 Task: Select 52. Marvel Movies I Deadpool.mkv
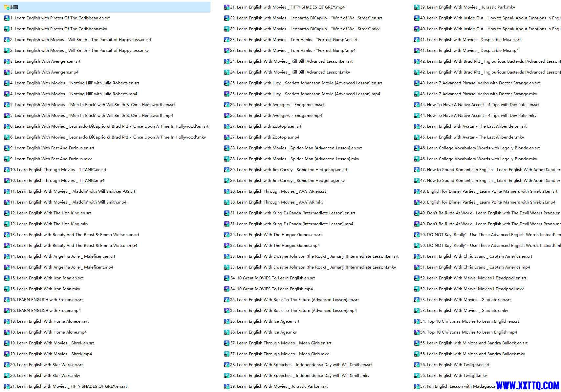tap(472, 289)
